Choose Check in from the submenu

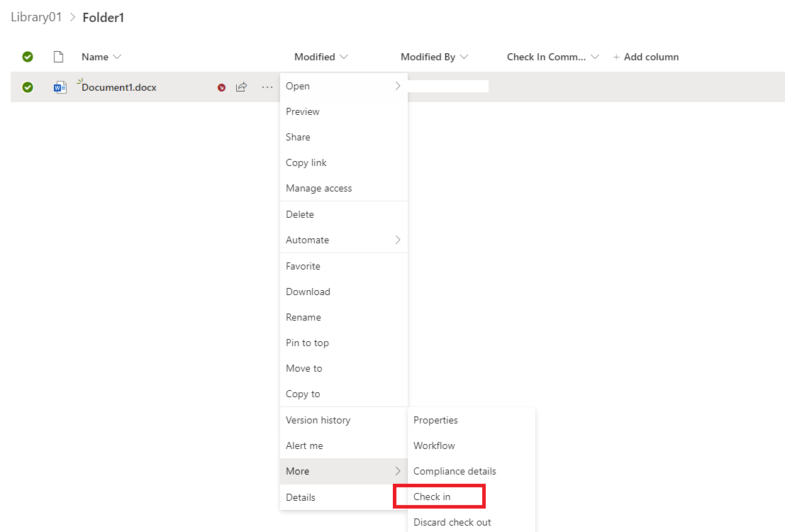pos(472,497)
